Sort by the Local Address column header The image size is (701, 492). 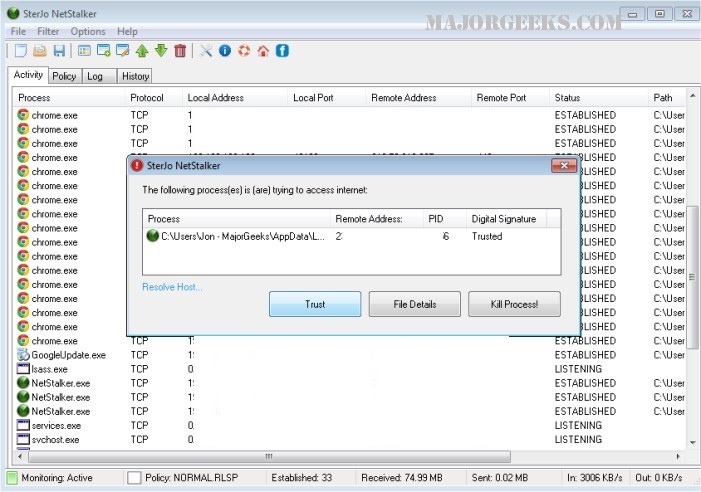coord(235,98)
